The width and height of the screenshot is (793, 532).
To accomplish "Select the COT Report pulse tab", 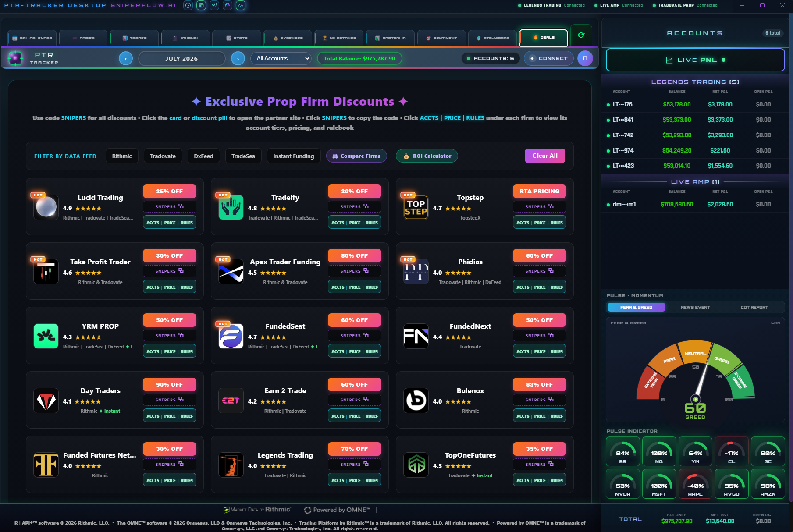I will pos(754,307).
